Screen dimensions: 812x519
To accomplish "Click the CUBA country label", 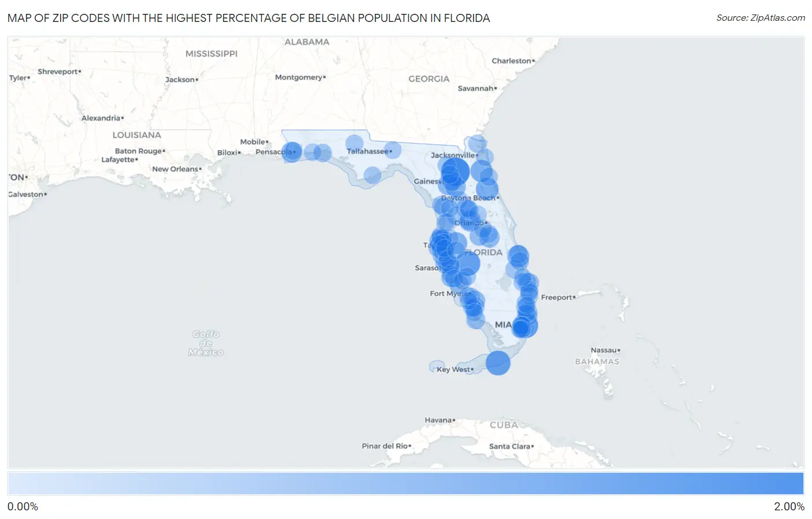I will (x=504, y=425).
